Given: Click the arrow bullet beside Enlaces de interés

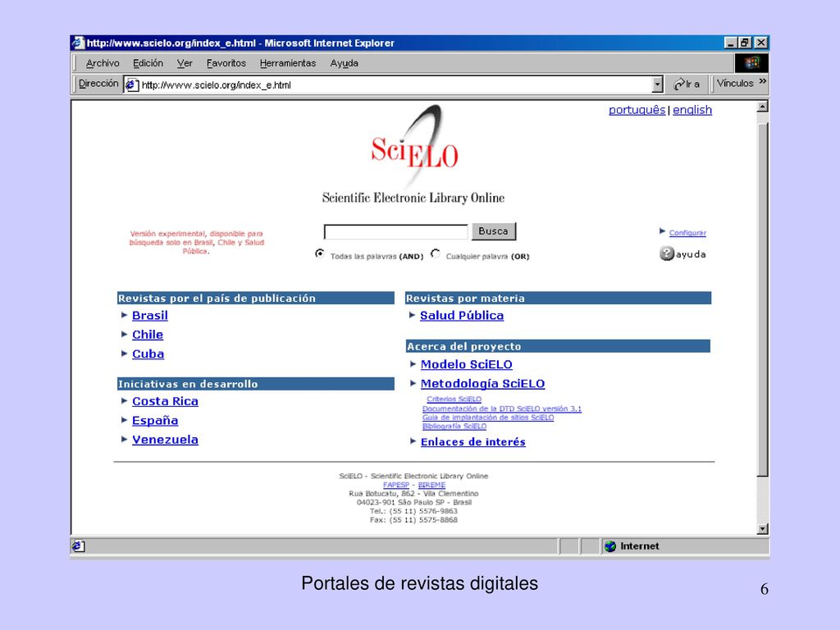Looking at the screenshot, I should pyautogui.click(x=413, y=441).
